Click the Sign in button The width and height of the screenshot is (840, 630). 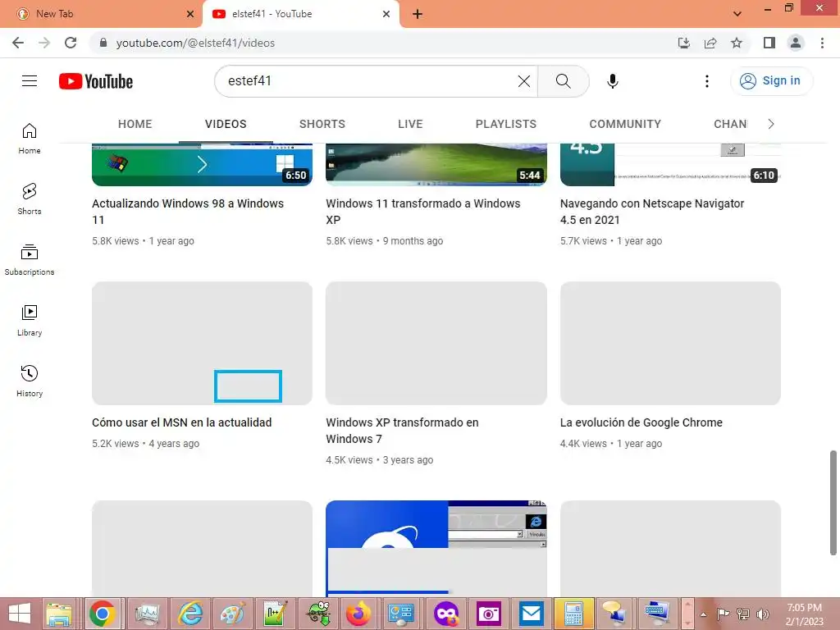point(771,81)
